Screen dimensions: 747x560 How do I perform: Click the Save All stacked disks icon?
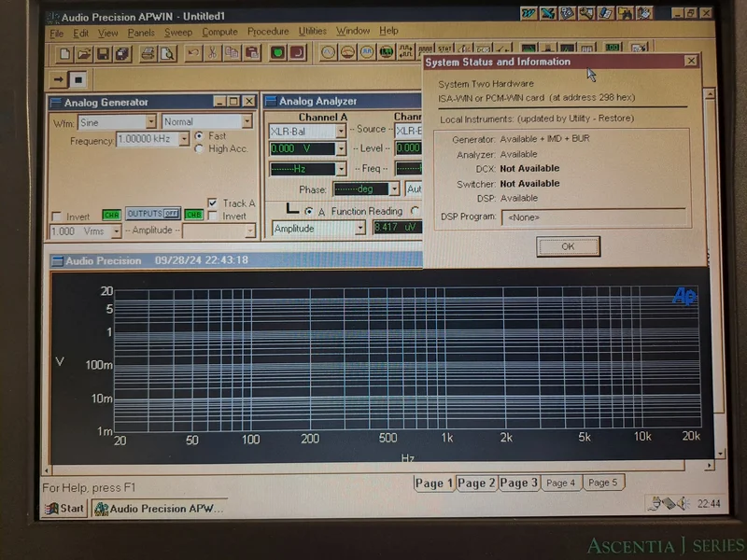tap(122, 54)
